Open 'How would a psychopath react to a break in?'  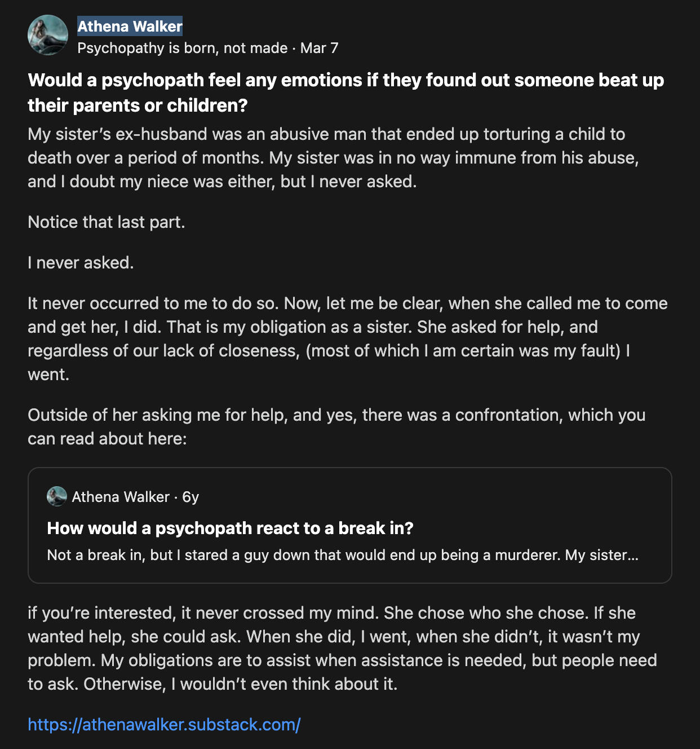pos(230,528)
